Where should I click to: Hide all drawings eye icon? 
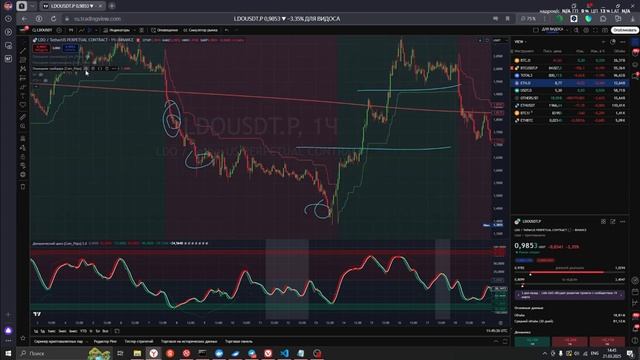23,166
